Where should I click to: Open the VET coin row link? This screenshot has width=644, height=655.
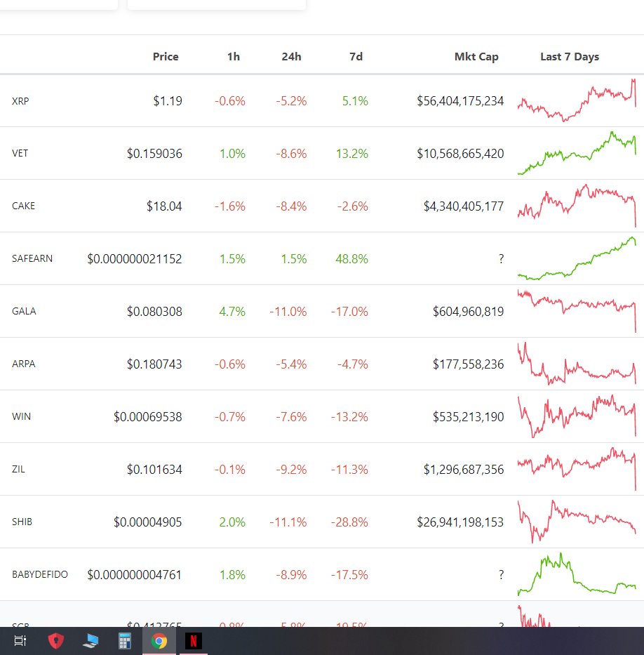20,153
